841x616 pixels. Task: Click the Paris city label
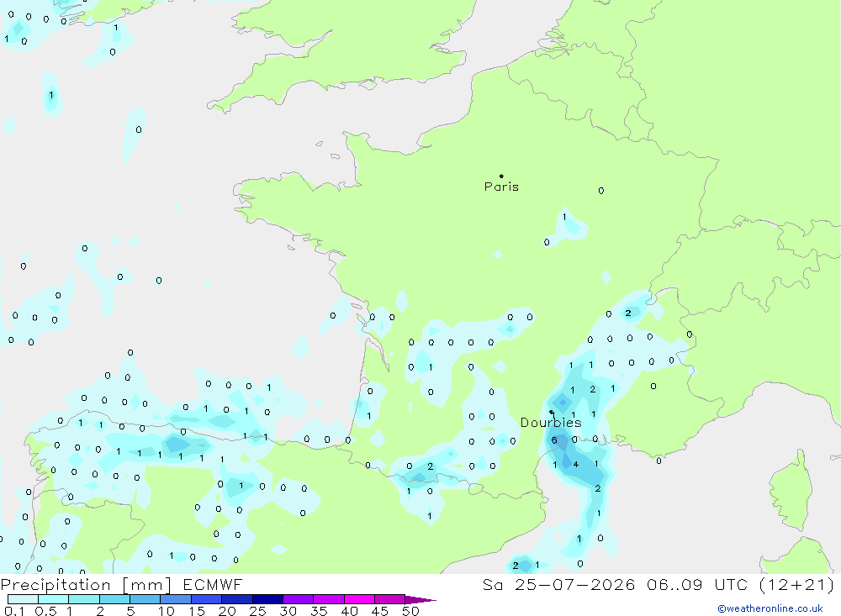coord(501,187)
